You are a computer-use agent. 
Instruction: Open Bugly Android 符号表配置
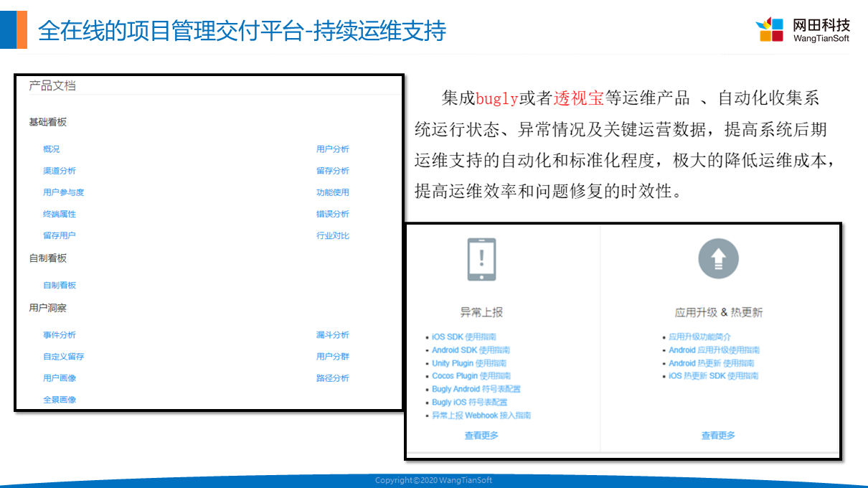(476, 389)
